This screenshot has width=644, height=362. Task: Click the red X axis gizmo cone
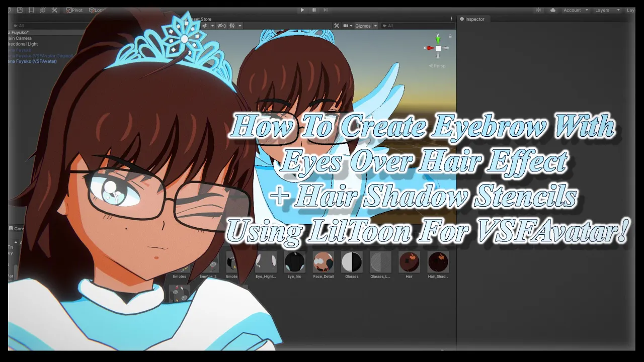[430, 48]
